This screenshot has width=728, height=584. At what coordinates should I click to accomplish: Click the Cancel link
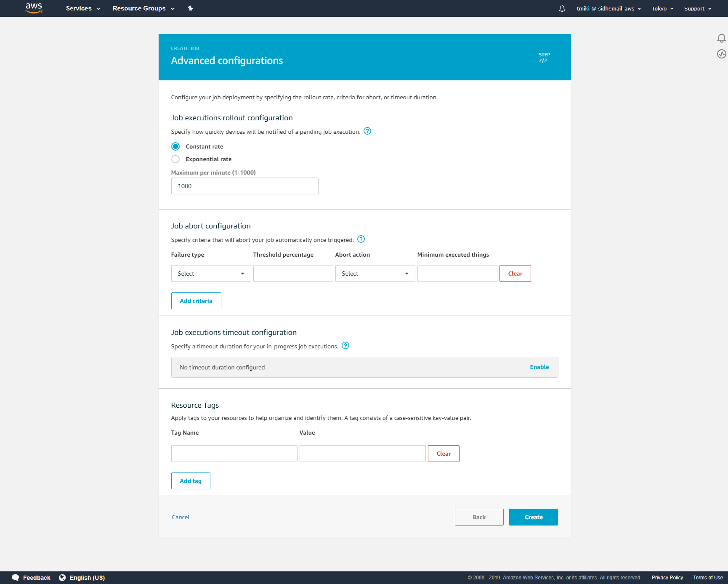click(x=181, y=517)
